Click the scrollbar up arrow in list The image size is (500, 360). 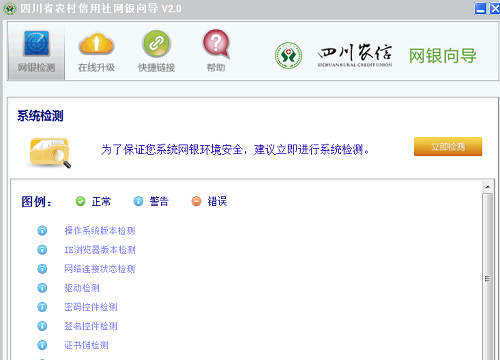point(487,187)
